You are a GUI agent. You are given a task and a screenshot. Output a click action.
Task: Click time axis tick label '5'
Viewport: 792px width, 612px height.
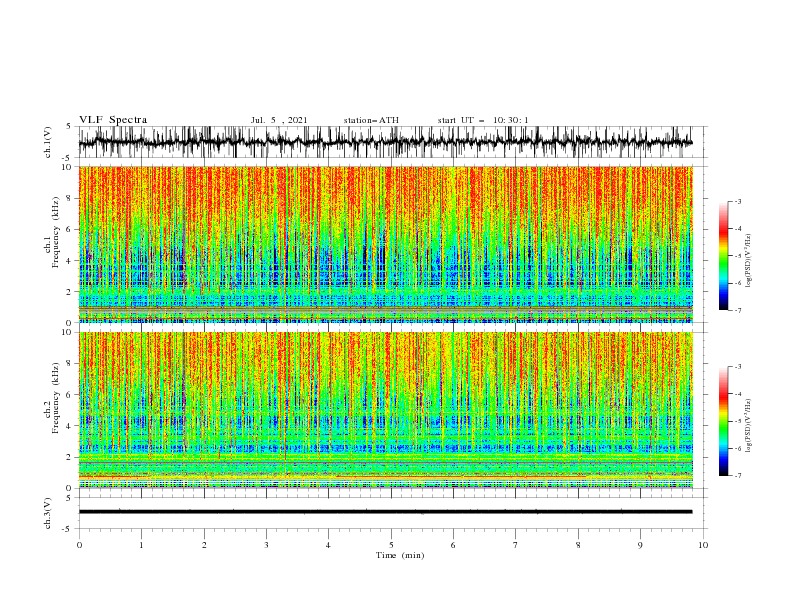pyautogui.click(x=391, y=545)
